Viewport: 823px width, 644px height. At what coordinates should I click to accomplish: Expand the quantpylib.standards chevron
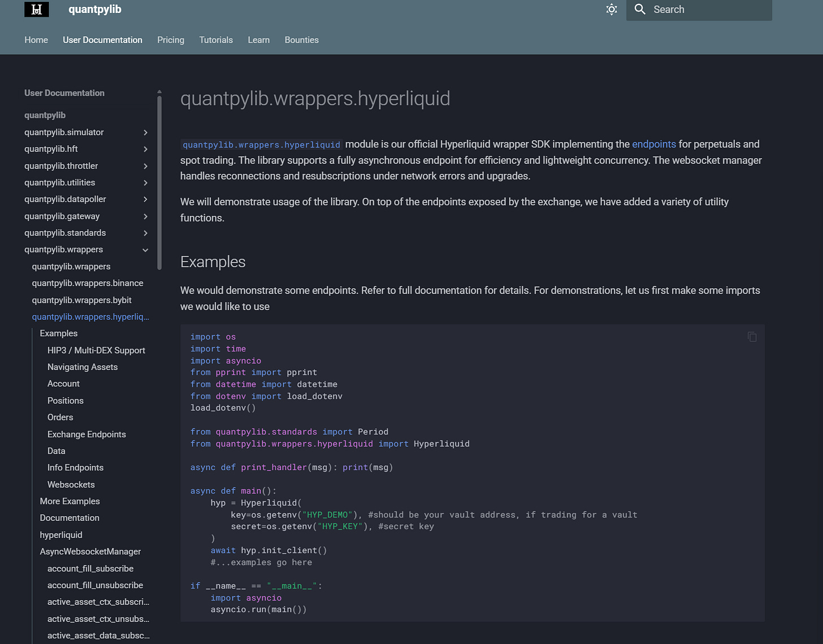pyautogui.click(x=145, y=233)
